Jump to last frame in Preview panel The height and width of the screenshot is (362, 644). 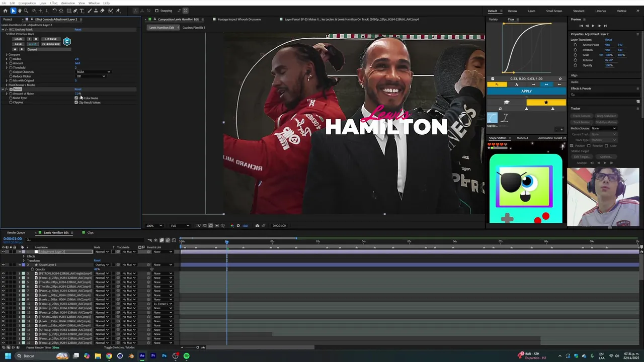point(605,26)
